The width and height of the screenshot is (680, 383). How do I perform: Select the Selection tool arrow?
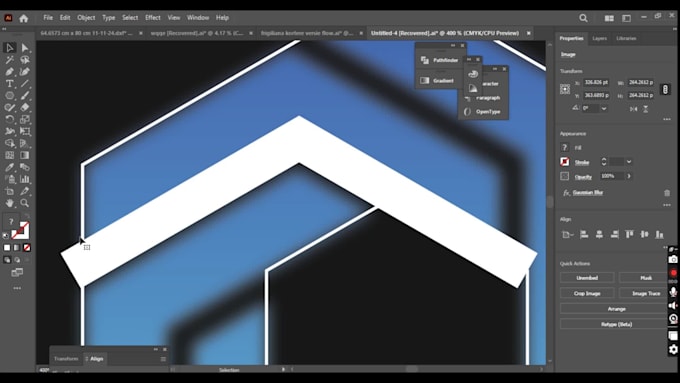point(10,48)
